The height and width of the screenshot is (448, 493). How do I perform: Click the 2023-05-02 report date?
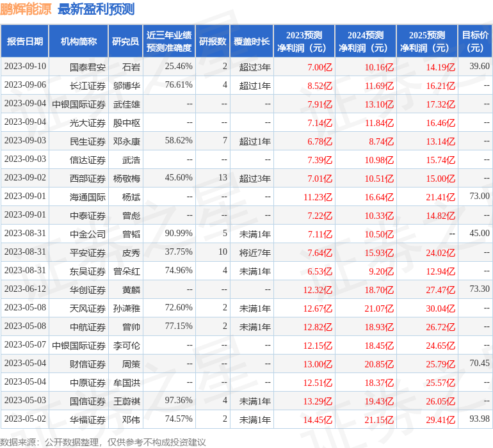pos(25,419)
